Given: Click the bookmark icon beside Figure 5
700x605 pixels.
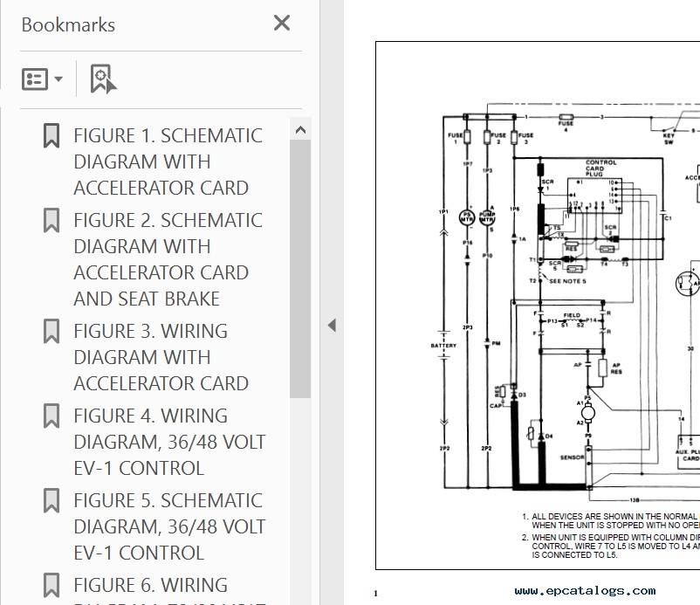Looking at the screenshot, I should click(x=51, y=500).
